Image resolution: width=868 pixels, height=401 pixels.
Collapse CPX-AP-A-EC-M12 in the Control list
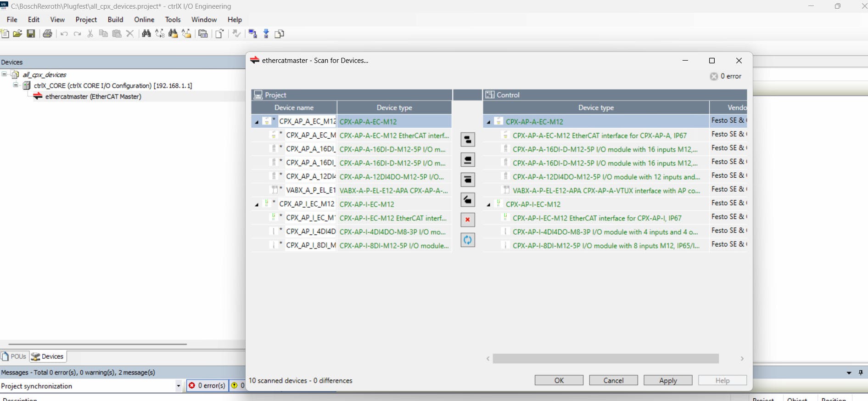(488, 122)
